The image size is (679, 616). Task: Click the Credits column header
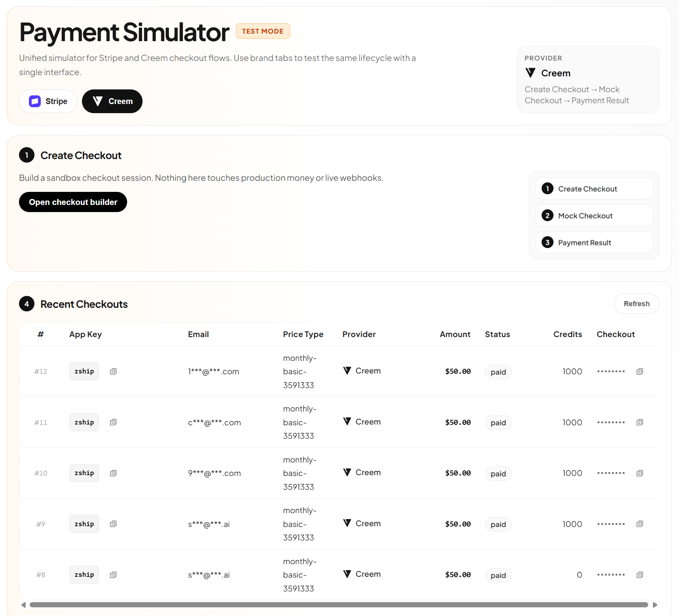(x=568, y=334)
